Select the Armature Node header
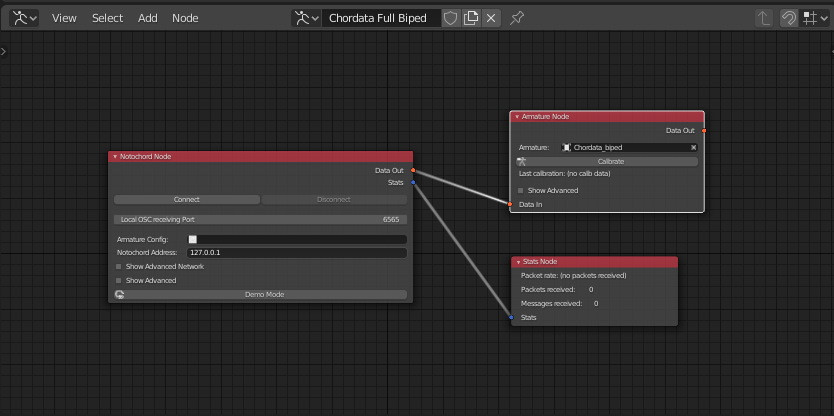834x416 pixels. 607,117
